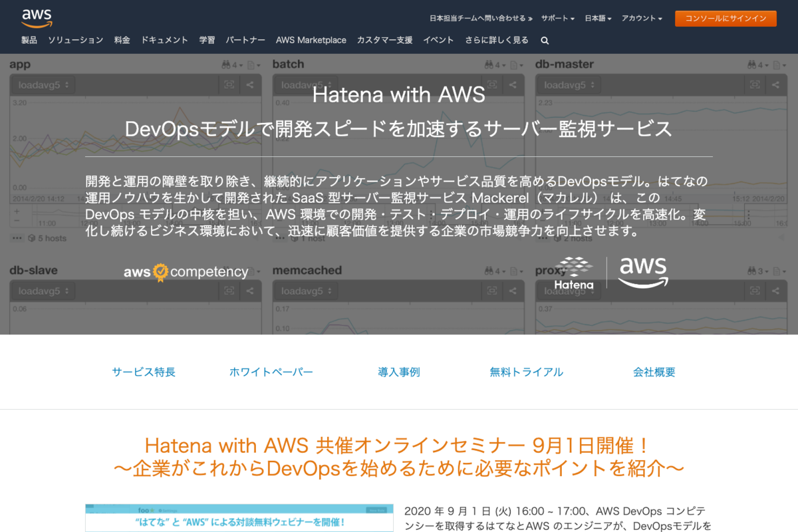The image size is (798, 532).
Task: Open AWS Marketplace menu item
Action: pyautogui.click(x=311, y=40)
